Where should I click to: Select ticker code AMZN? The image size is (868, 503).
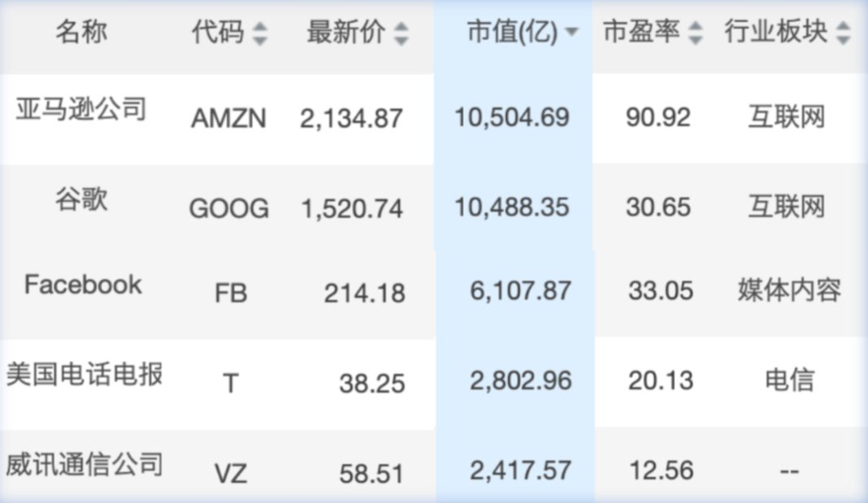(228, 118)
